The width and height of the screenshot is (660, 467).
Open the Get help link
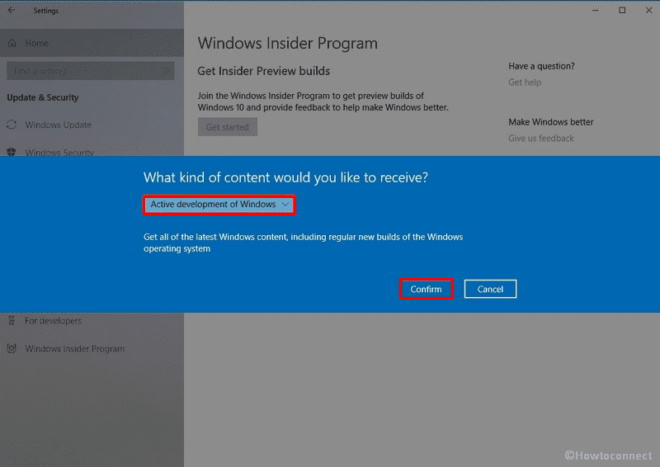(x=524, y=83)
